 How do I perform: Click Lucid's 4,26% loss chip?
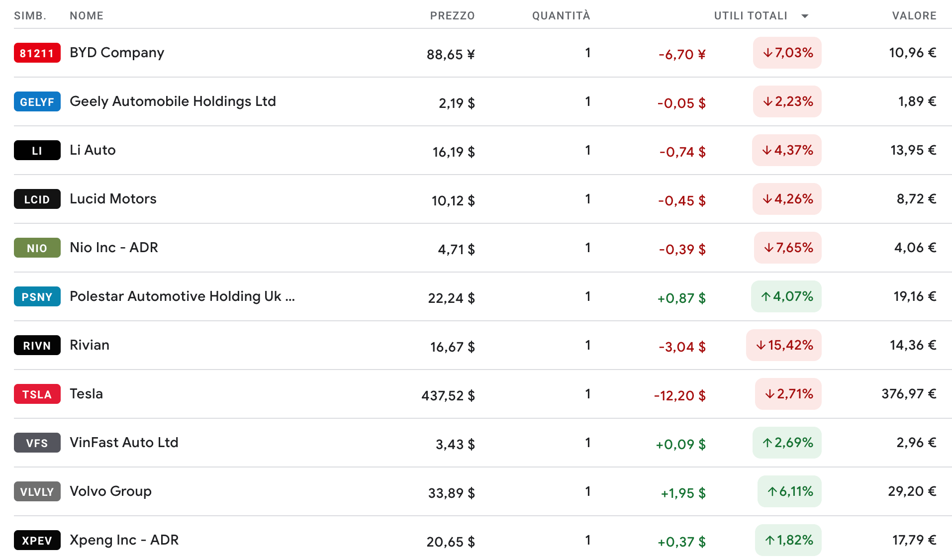787,199
